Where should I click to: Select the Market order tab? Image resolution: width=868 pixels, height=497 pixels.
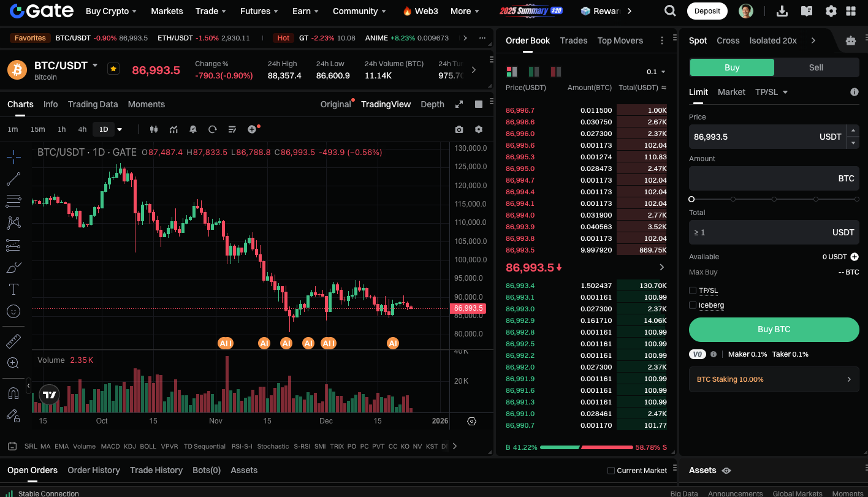(731, 92)
